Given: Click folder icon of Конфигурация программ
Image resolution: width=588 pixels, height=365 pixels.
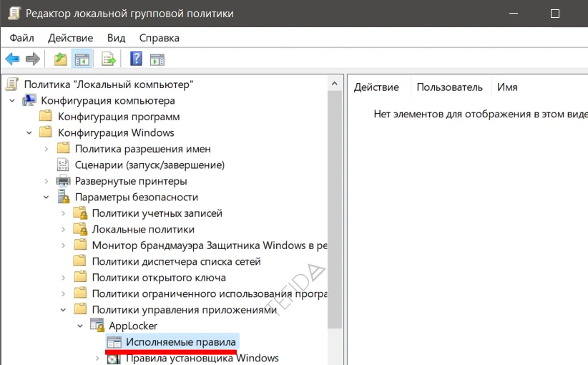Looking at the screenshot, I should 46,116.
